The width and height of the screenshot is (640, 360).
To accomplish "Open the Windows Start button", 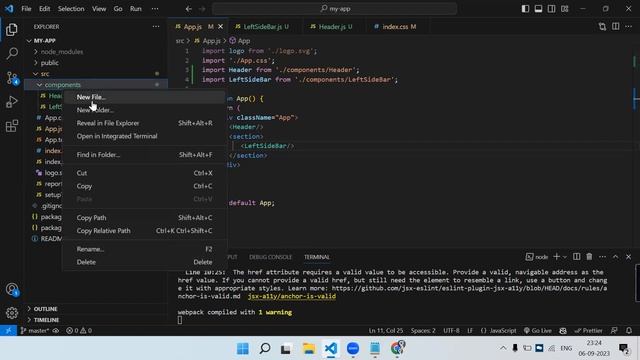I will [243, 348].
